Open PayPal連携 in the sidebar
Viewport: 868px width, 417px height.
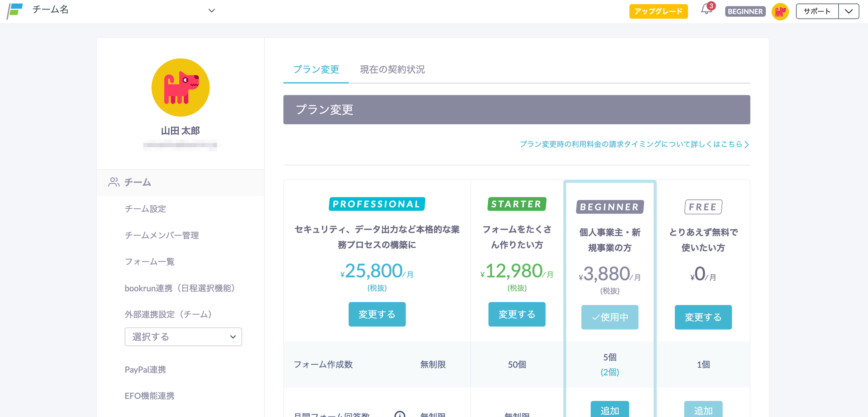pos(145,370)
